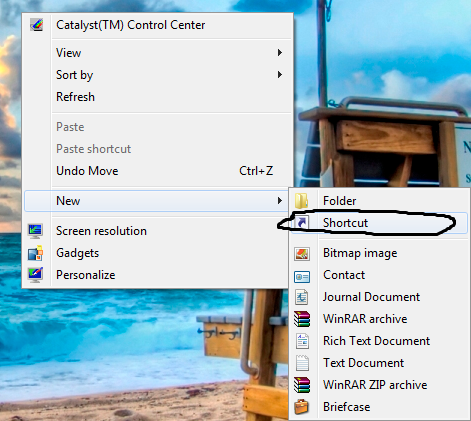Click the Rich Text Document icon
471x421 pixels.
coord(302,341)
